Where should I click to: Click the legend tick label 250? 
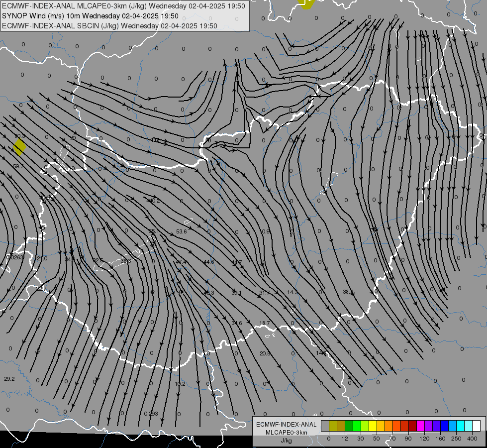pyautogui.click(x=456, y=439)
